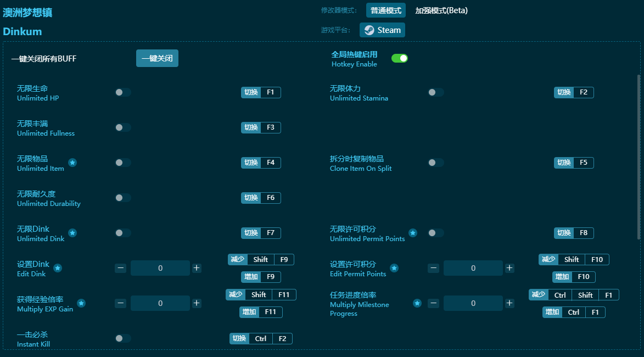Click the 增加 F10 hotkey for Permit Points
Screen dimensions: 644x357
pyautogui.click(x=574, y=277)
